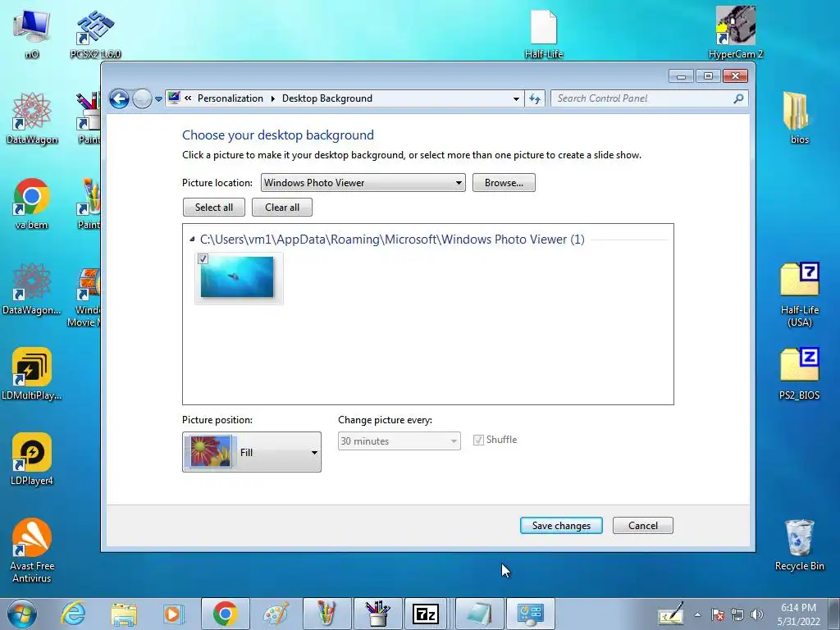Click the Clear all button

click(x=282, y=208)
